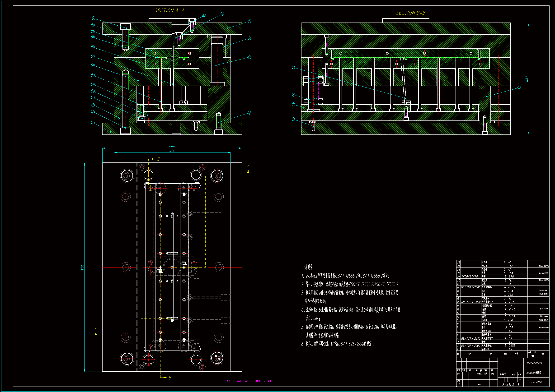
Task: Click part balloon number 14
Action: point(93,18)
